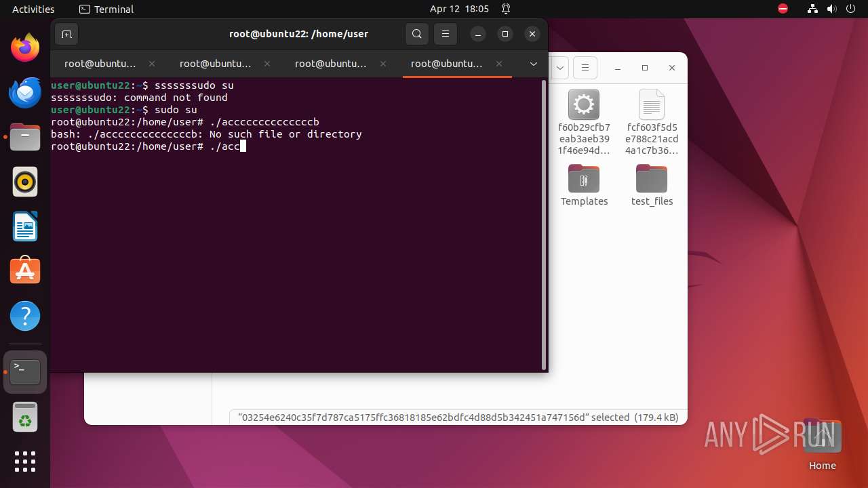Screen dimensions: 868x488
Task: Open the Help icon in the dock
Action: [x=25, y=316]
